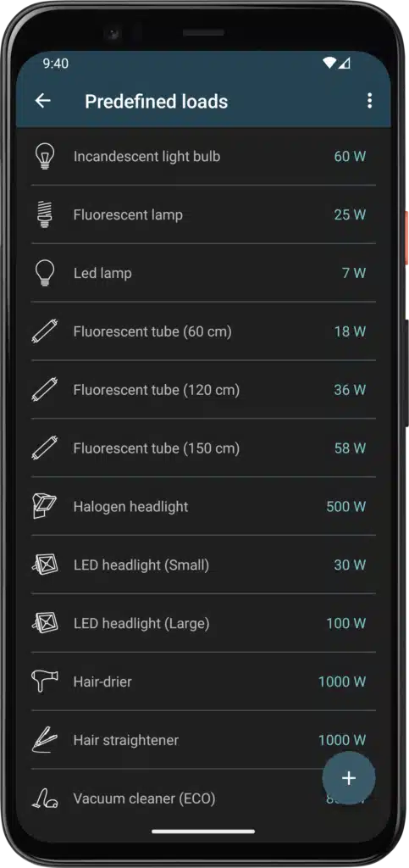Open the three-dot overflow menu

(369, 100)
